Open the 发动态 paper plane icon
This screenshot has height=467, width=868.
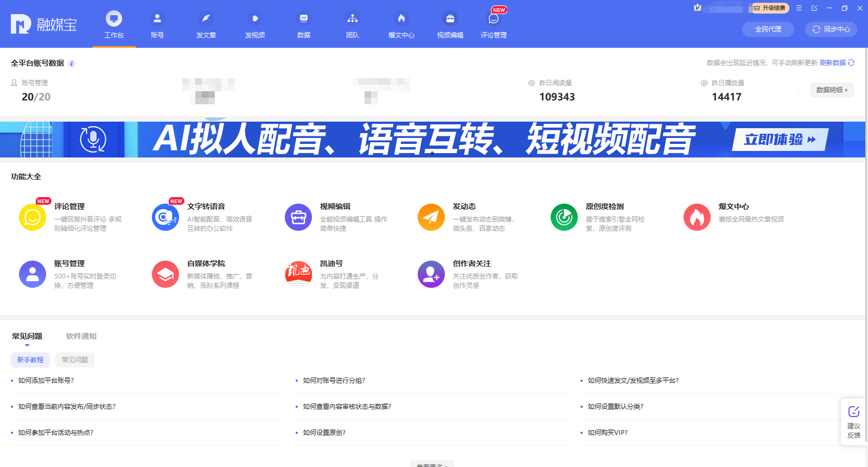click(x=431, y=217)
